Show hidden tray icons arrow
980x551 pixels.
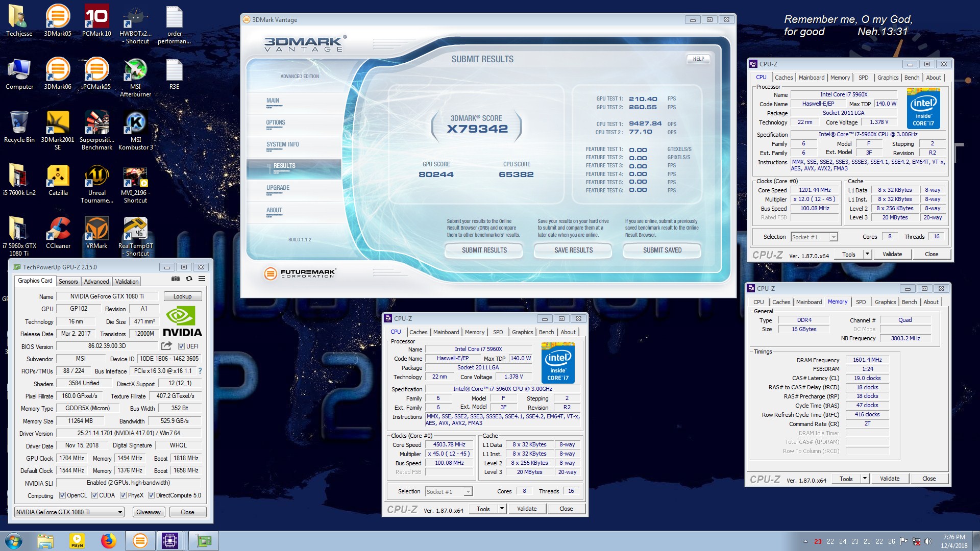[x=805, y=541]
